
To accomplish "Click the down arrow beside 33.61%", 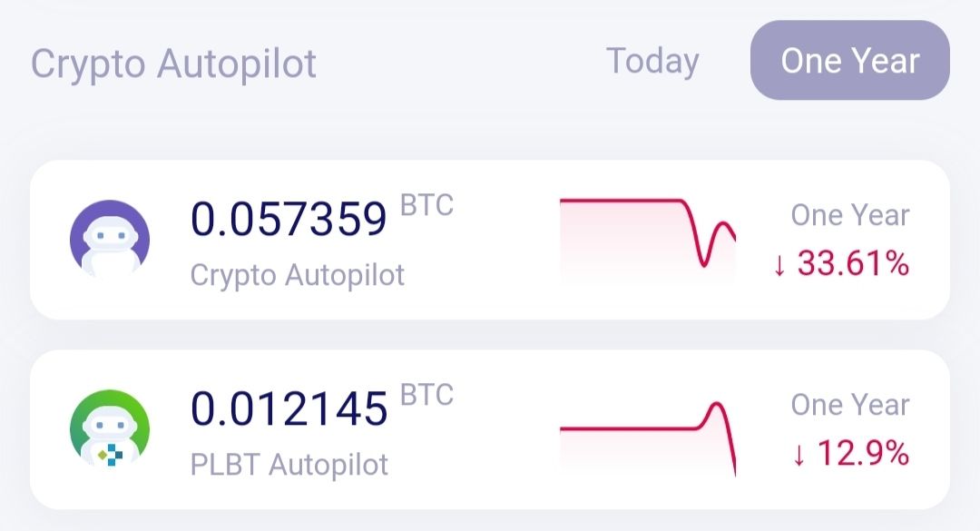I will (779, 265).
